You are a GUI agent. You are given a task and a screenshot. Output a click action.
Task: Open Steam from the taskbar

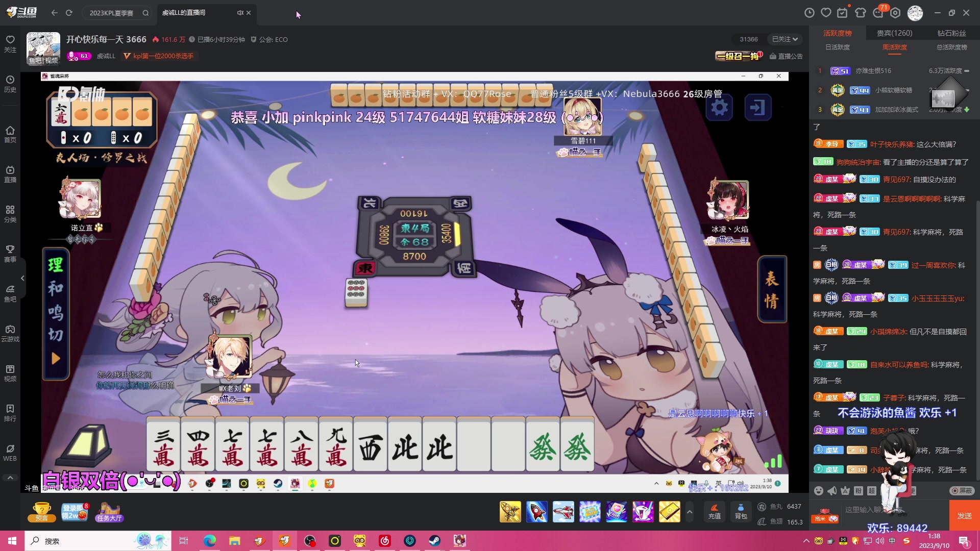(435, 541)
